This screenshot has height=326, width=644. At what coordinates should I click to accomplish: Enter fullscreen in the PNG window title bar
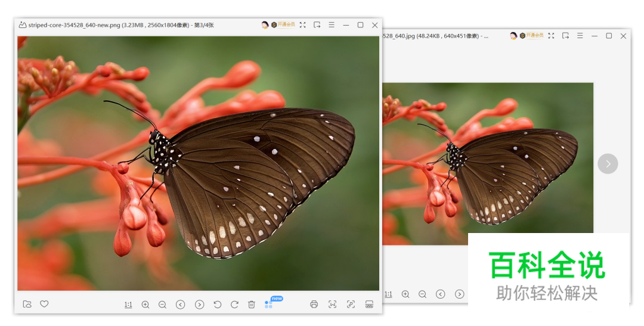(303, 25)
